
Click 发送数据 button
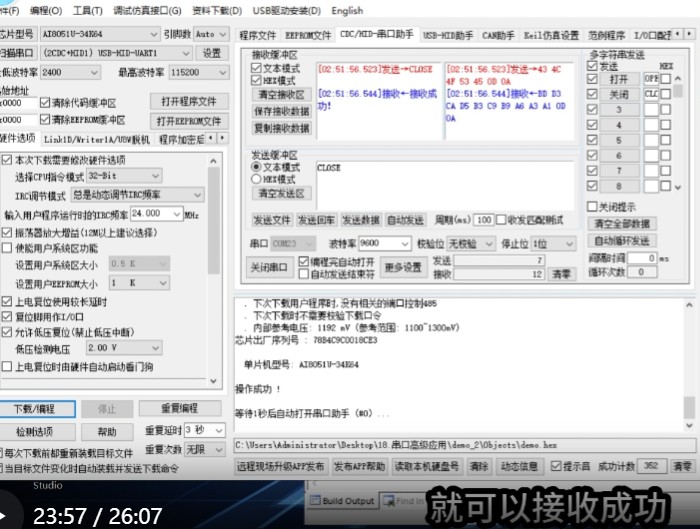[x=361, y=220]
